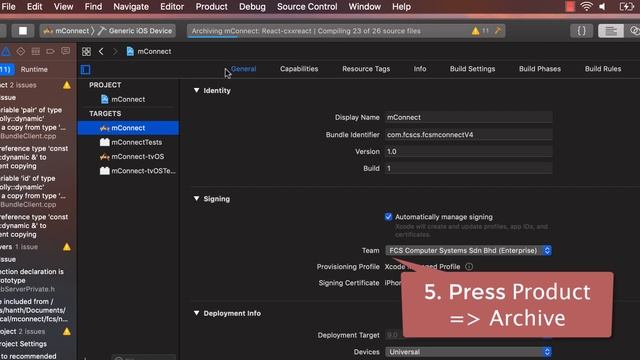Click the yellow warning count in activity bar
The width and height of the screenshot is (640, 360).
click(480, 31)
